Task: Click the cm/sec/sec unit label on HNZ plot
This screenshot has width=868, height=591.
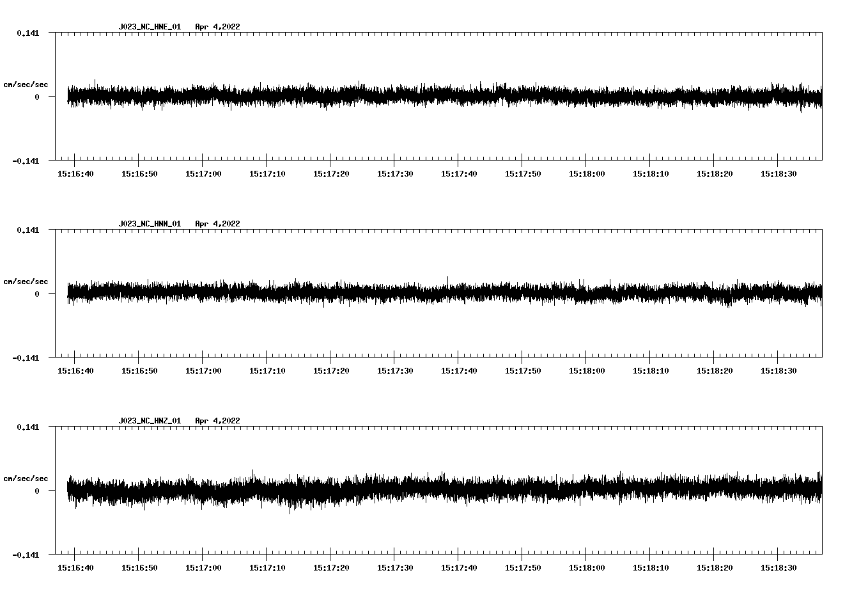Action: [x=26, y=478]
